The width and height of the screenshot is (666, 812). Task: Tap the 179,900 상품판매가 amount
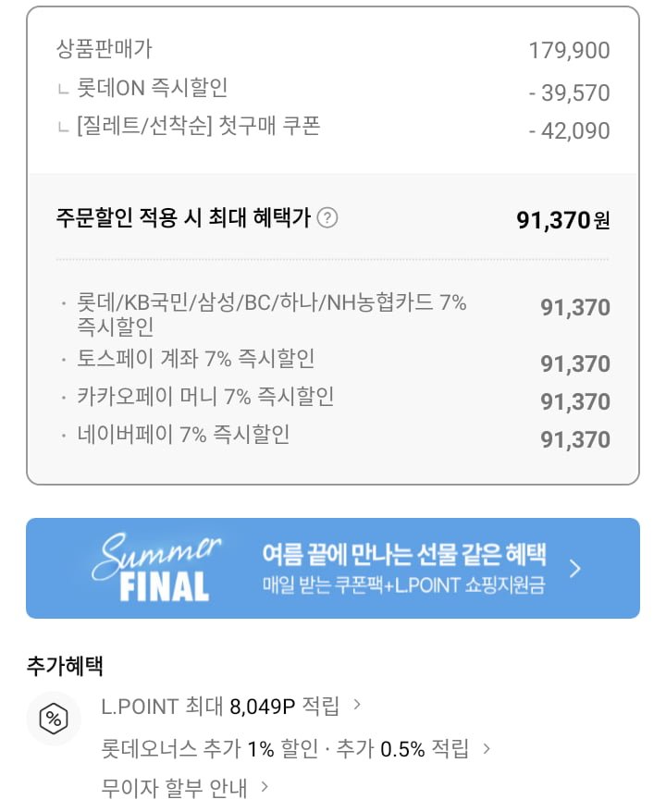(569, 50)
